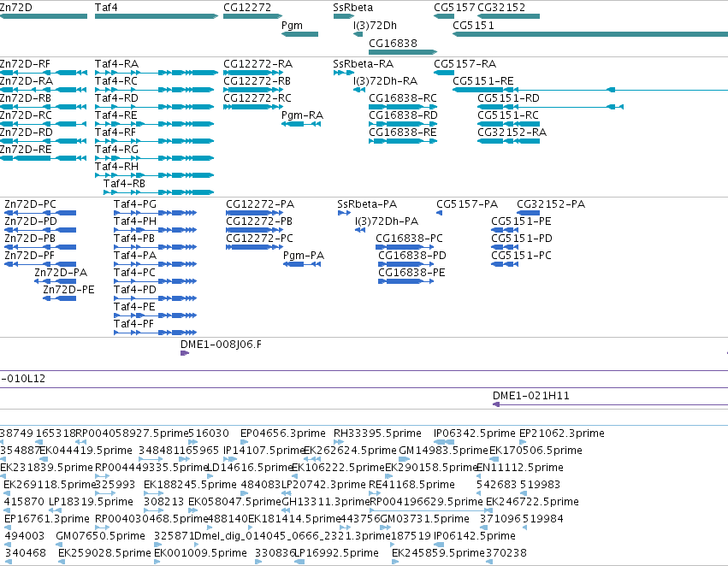
Task: Click transcript SsRbeta-RA label
Action: [363, 64]
